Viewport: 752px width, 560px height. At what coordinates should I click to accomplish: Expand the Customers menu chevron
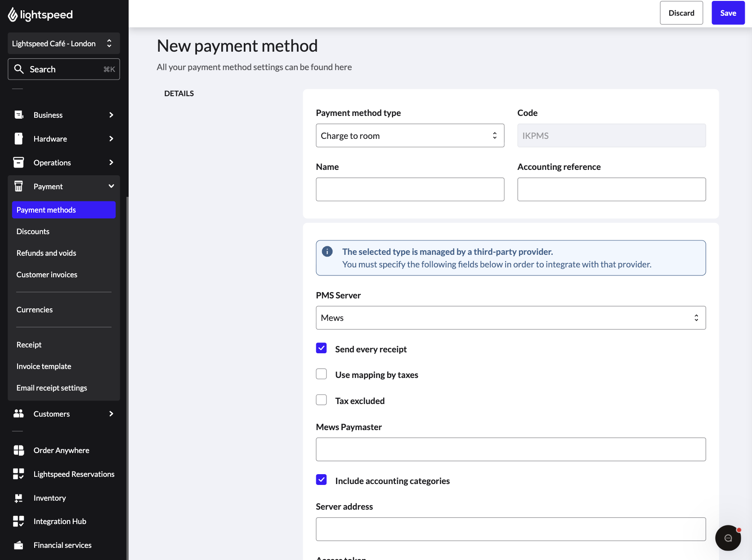[111, 413]
